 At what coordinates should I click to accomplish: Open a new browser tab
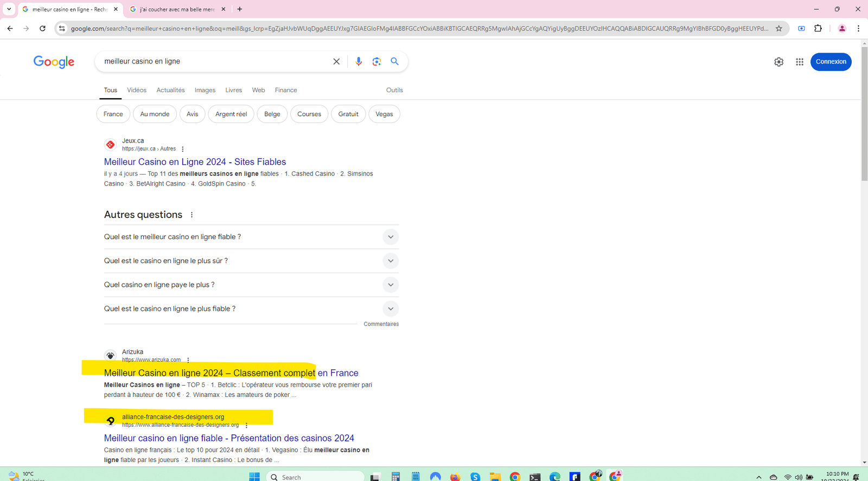240,9
